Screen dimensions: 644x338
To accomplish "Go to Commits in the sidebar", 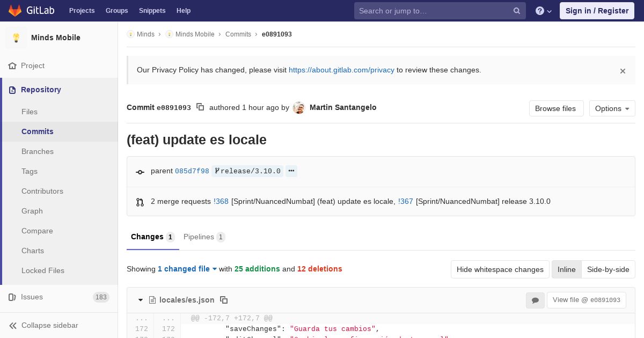I will click(38, 131).
